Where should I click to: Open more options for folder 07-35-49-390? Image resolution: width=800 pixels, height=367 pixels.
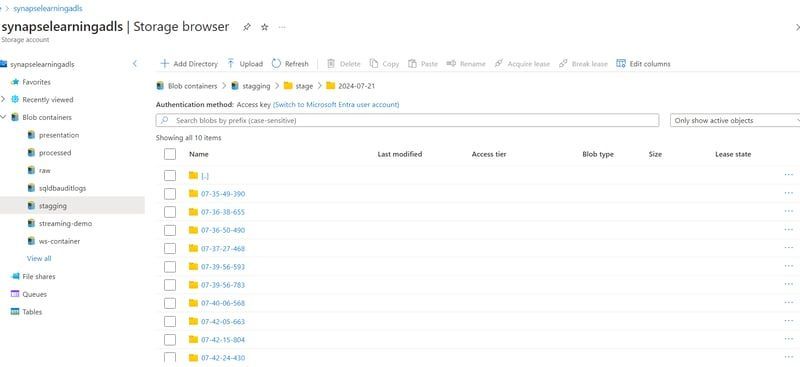[x=788, y=193]
